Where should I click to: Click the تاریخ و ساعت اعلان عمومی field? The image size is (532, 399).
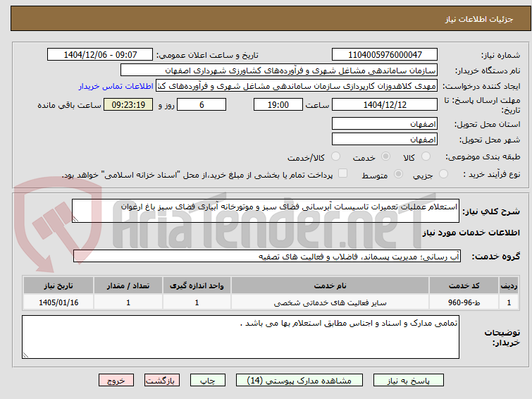point(100,55)
